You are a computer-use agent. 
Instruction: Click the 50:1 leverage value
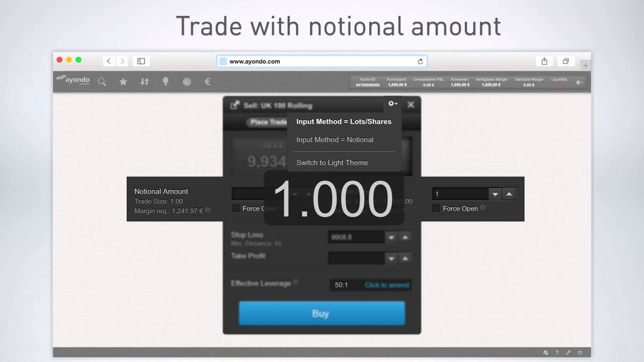tap(342, 285)
